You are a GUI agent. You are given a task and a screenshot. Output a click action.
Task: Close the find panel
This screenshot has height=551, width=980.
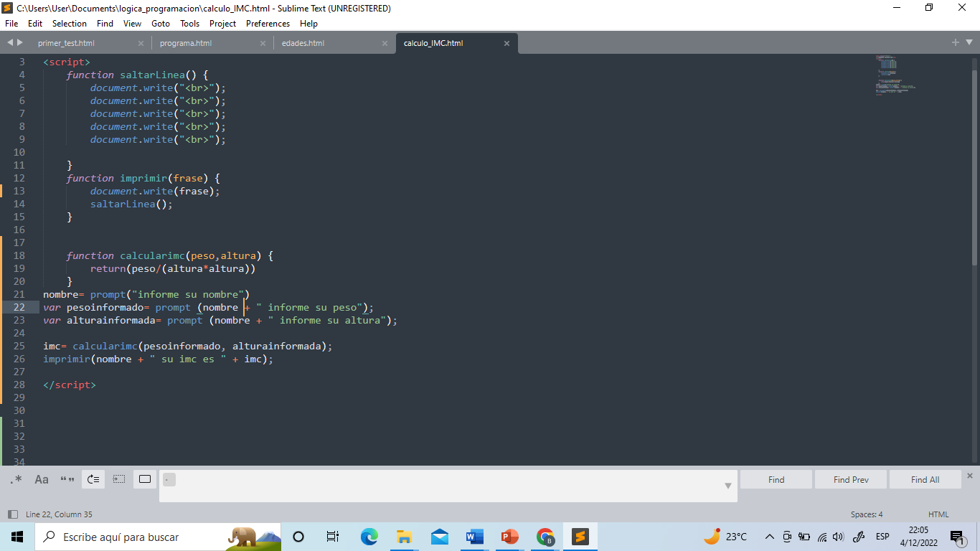pyautogui.click(x=970, y=476)
